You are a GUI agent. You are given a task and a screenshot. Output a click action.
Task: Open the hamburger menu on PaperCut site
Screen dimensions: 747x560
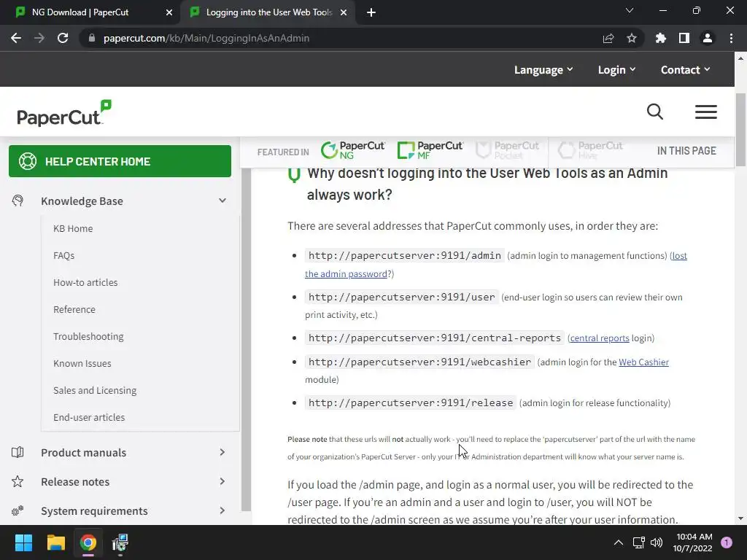click(x=706, y=112)
